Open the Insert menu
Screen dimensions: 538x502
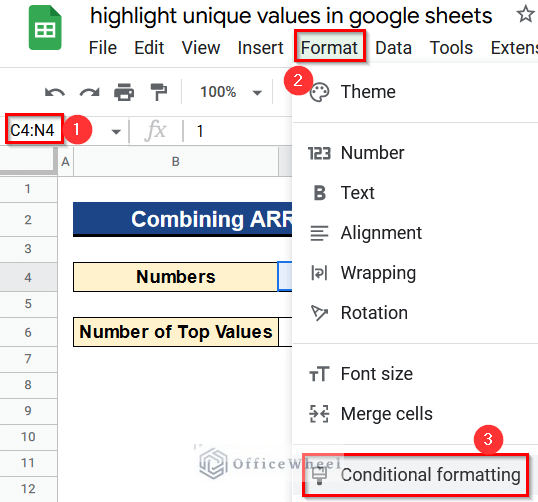point(260,48)
